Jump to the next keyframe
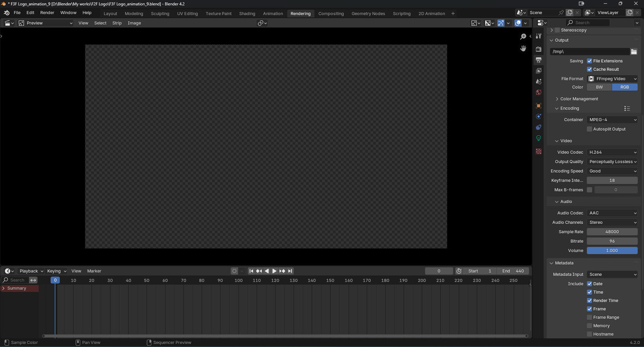This screenshot has width=644, height=347. [x=282, y=271]
